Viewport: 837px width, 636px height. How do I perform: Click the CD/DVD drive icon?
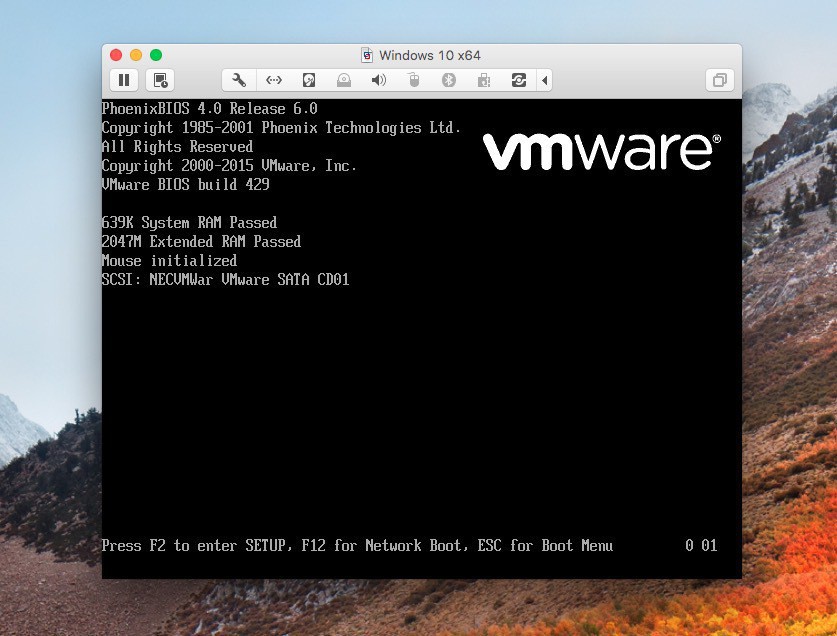[x=344, y=80]
